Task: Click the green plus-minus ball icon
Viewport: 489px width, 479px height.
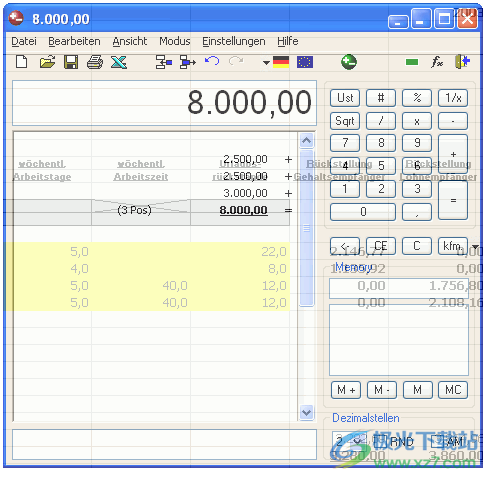Action: click(x=349, y=62)
